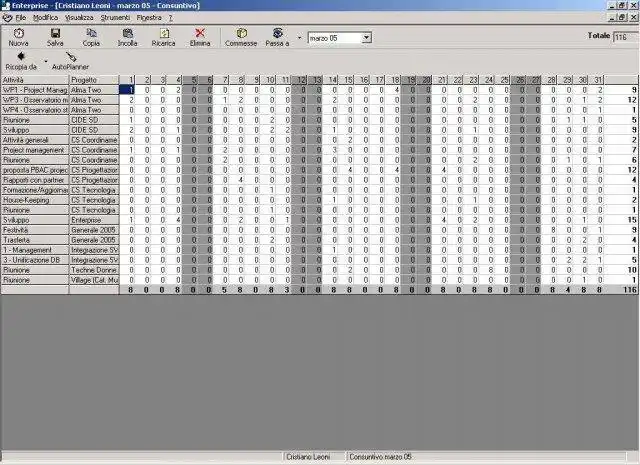640x465 pixels.
Task: Click the day 31 column header
Action: (596, 80)
